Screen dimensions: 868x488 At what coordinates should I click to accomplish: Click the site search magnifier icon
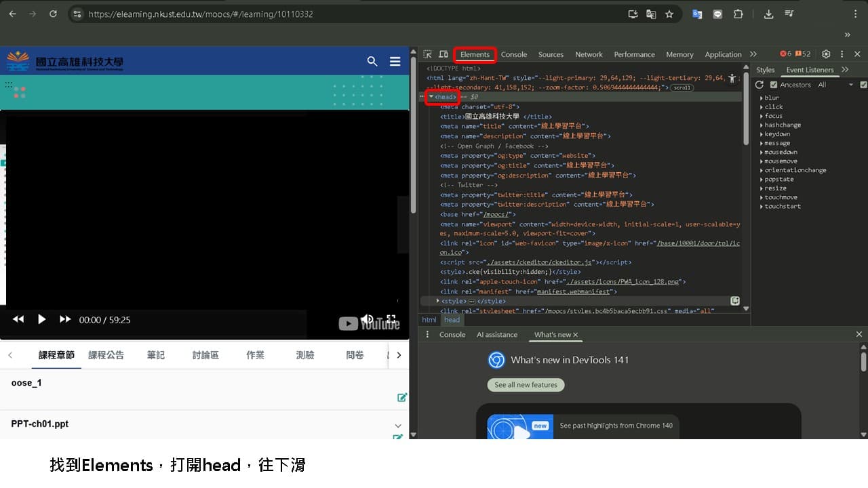coord(372,62)
